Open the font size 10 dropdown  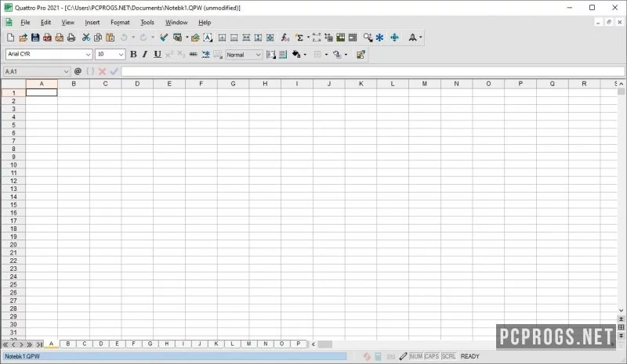coord(121,54)
